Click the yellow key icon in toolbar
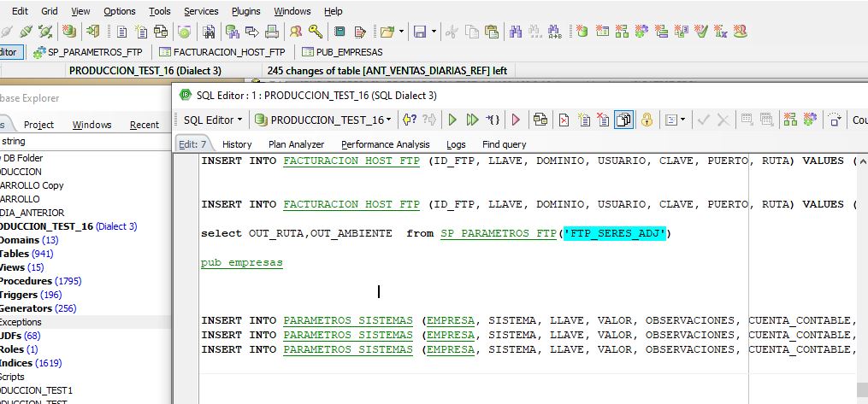This screenshot has width=868, height=404. pos(316,32)
